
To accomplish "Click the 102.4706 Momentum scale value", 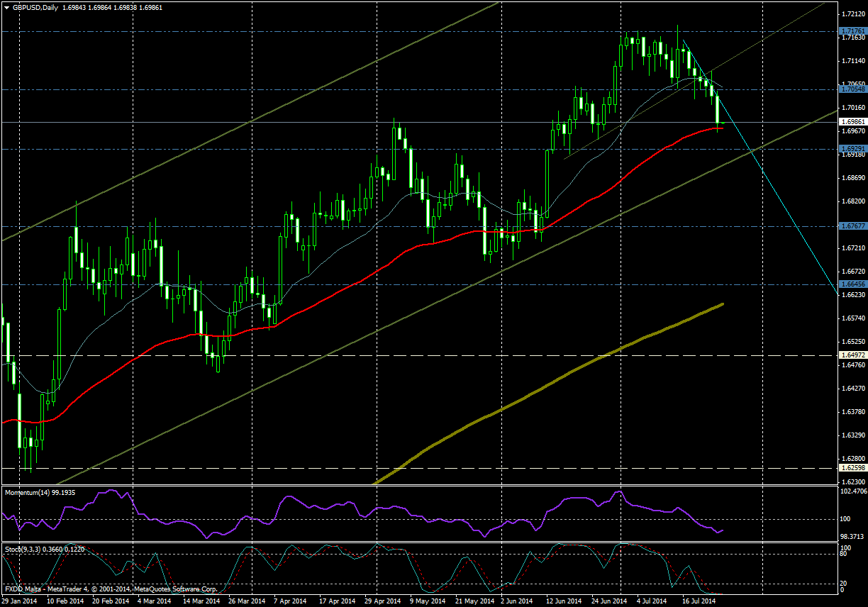I will point(852,491).
